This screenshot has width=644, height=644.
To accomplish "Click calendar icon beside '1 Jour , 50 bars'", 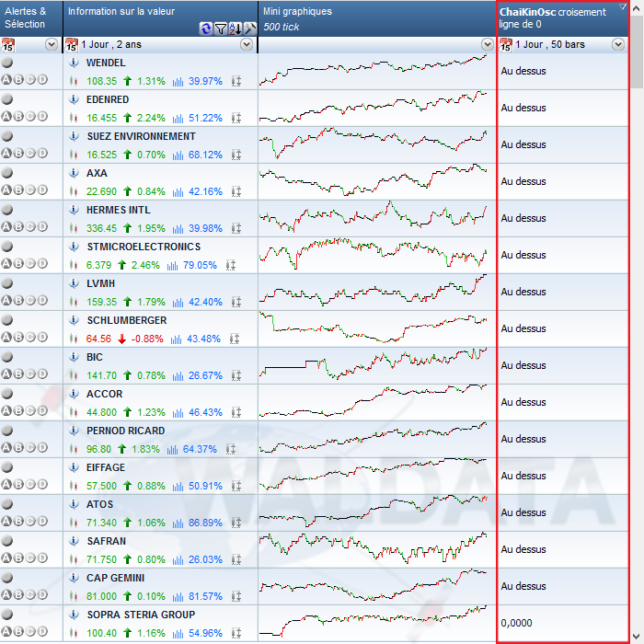I will pos(506,45).
